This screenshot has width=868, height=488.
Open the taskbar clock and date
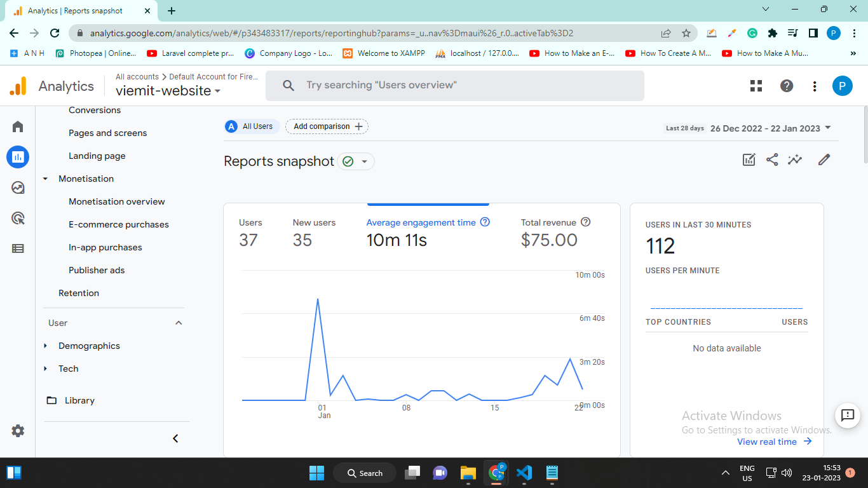pyautogui.click(x=821, y=473)
